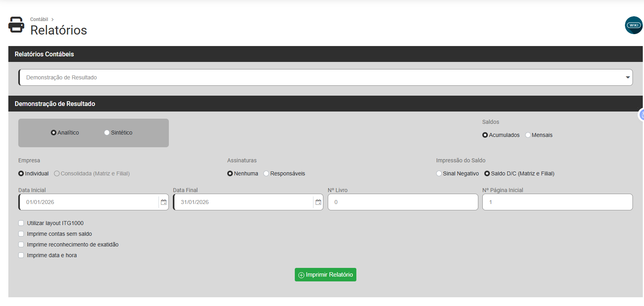Enable Utilizar layout ITG1000 checkbox

click(21, 223)
